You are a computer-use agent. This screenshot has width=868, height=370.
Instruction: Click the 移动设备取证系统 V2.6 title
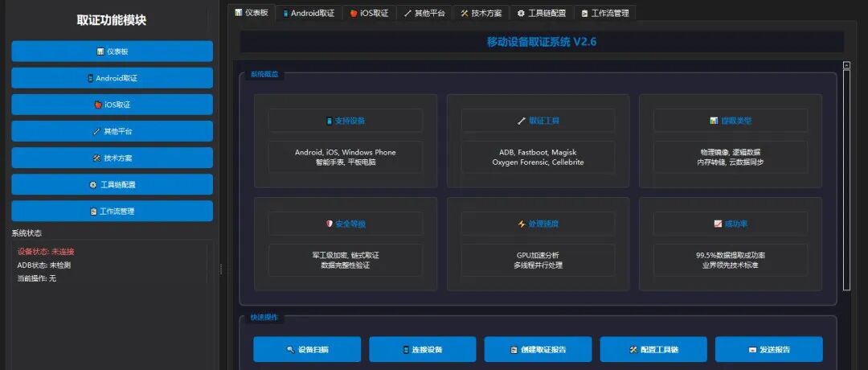tap(542, 42)
